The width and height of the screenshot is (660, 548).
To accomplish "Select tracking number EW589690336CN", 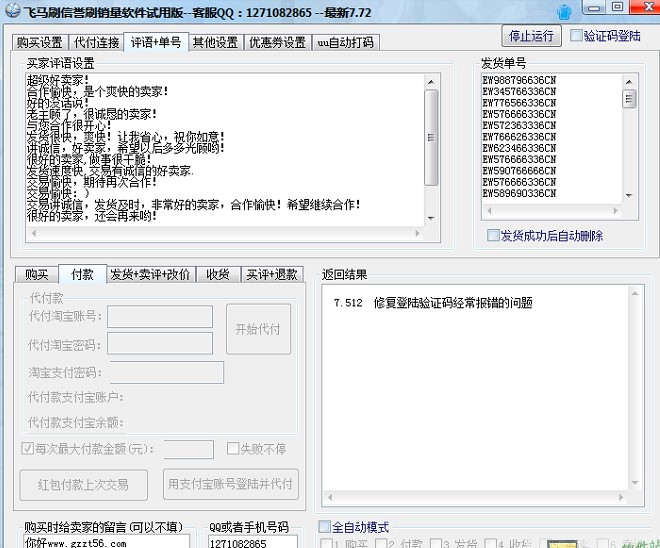I will coord(519,194).
